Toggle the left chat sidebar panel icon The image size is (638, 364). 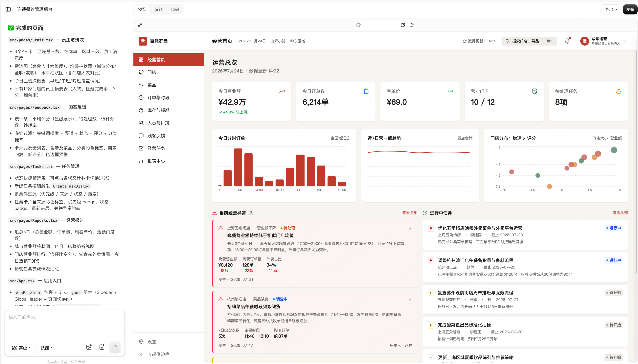[8, 9]
